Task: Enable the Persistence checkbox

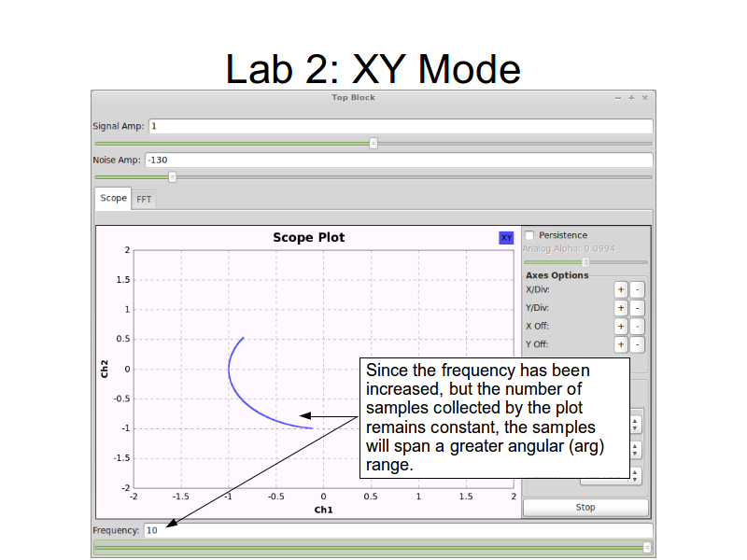Action: pos(530,235)
